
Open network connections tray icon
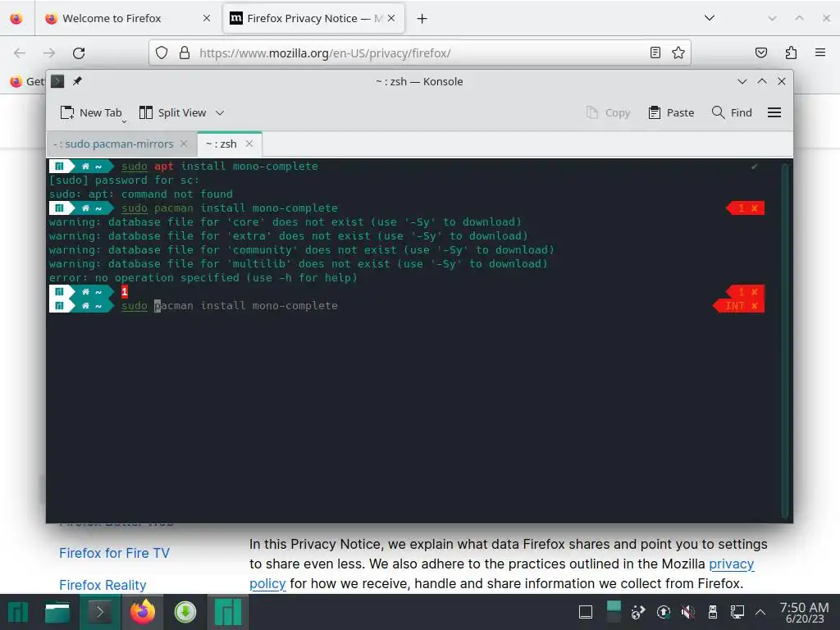tap(737, 612)
